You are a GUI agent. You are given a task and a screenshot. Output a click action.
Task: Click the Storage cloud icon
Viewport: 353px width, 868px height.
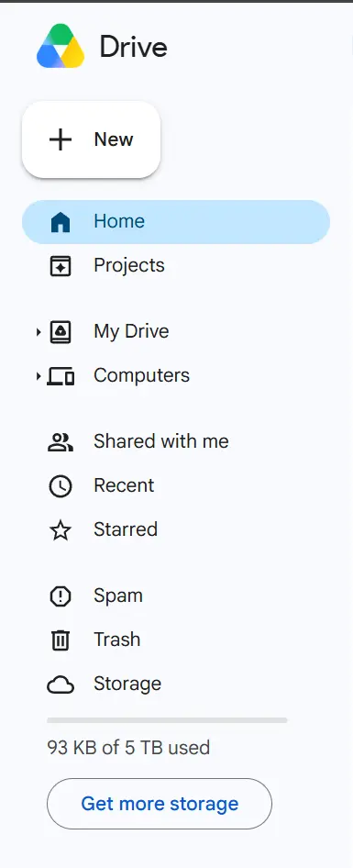(x=61, y=684)
